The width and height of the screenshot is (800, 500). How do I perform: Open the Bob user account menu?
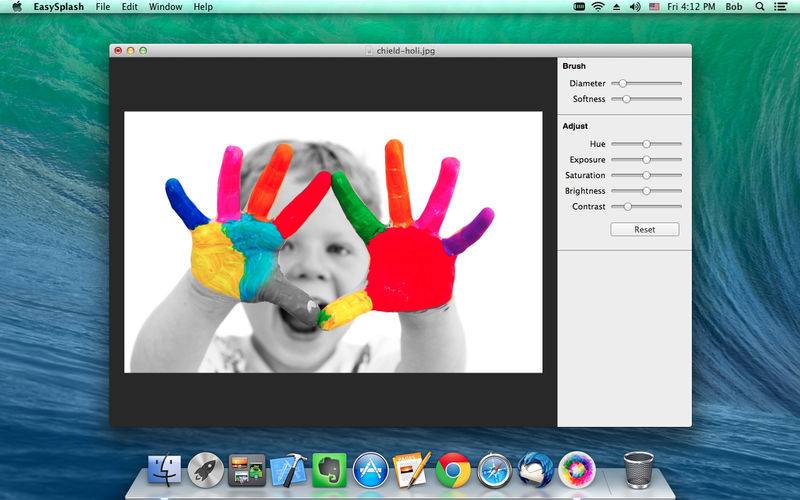734,7
